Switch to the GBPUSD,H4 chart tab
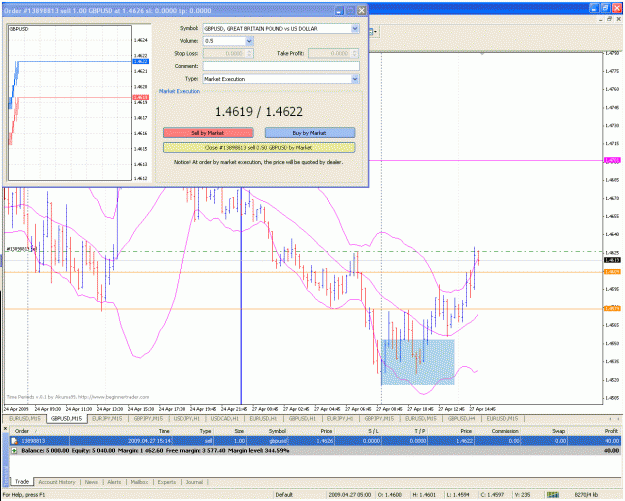 point(462,418)
